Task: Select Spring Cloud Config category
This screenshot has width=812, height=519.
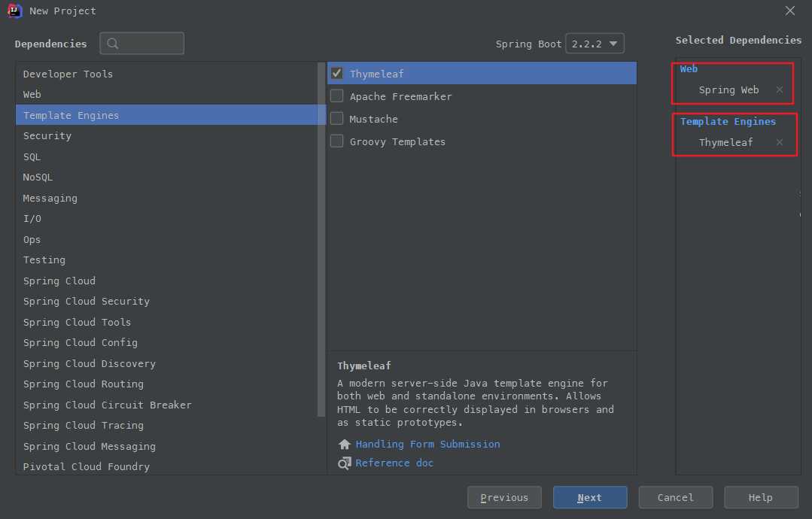Action: point(167,342)
